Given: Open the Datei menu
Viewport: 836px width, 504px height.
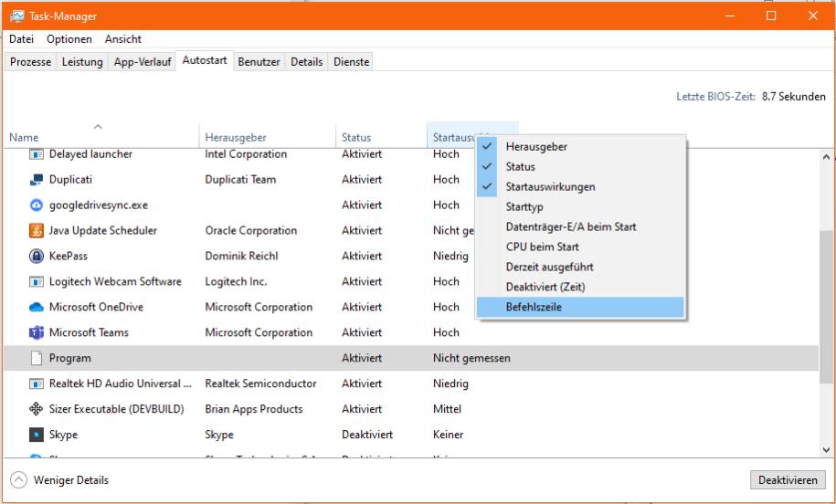Looking at the screenshot, I should coord(21,39).
